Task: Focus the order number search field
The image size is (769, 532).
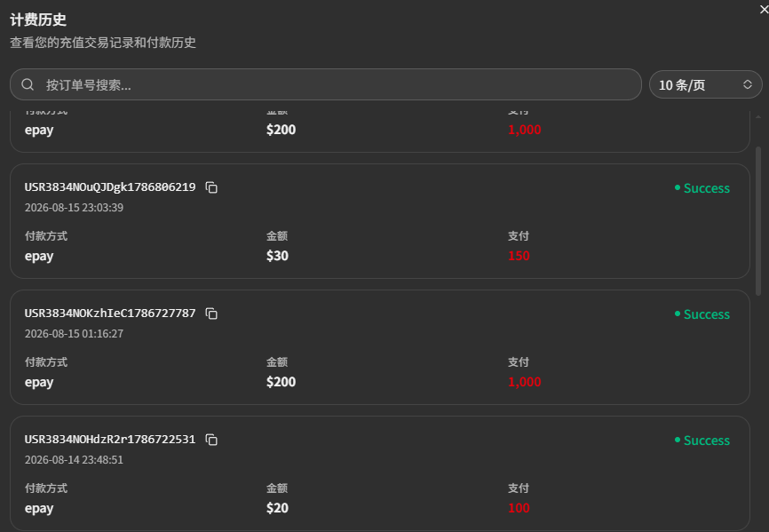Action: coord(326,84)
